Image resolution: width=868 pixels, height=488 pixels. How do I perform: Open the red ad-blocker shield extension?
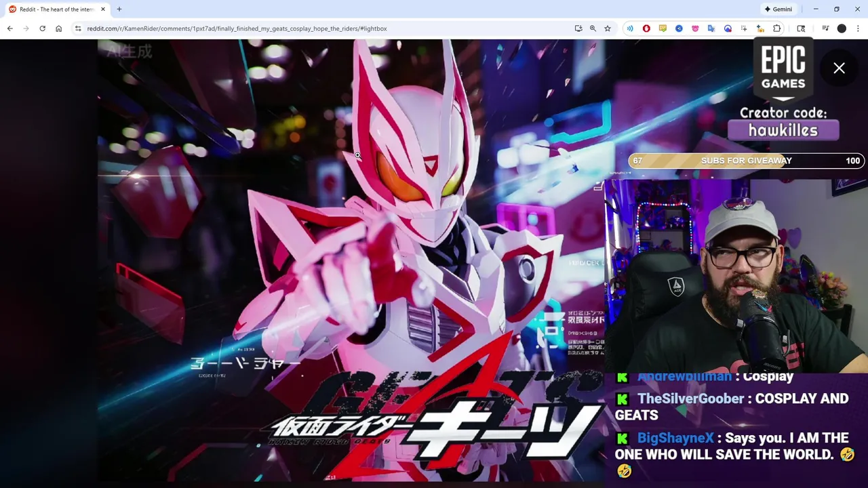[x=646, y=28]
